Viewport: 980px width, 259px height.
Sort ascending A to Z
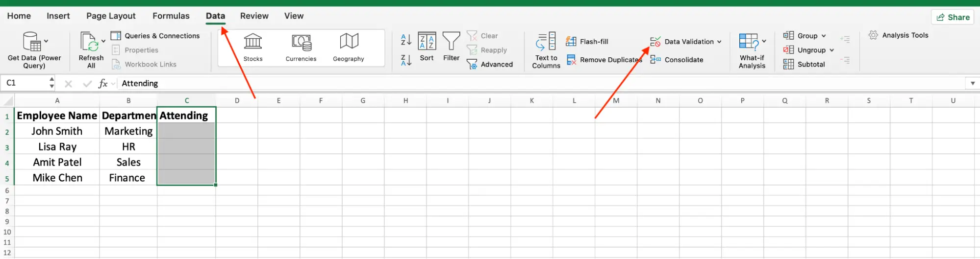click(x=406, y=39)
